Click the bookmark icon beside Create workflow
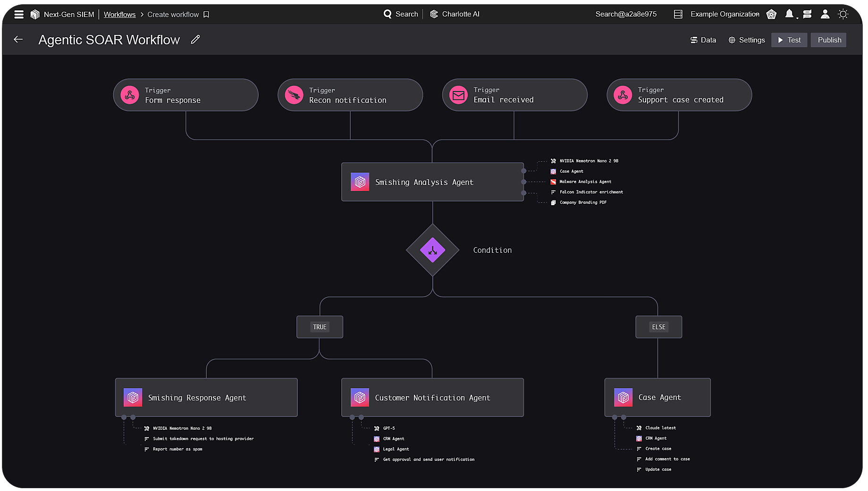Screen dimensions: 868x491 coord(206,15)
